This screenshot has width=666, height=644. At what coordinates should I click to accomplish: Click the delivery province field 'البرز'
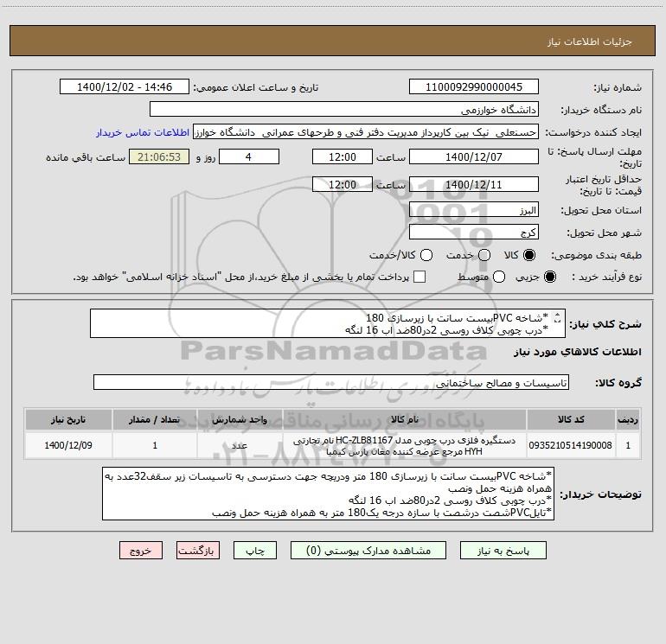pyautogui.click(x=474, y=209)
